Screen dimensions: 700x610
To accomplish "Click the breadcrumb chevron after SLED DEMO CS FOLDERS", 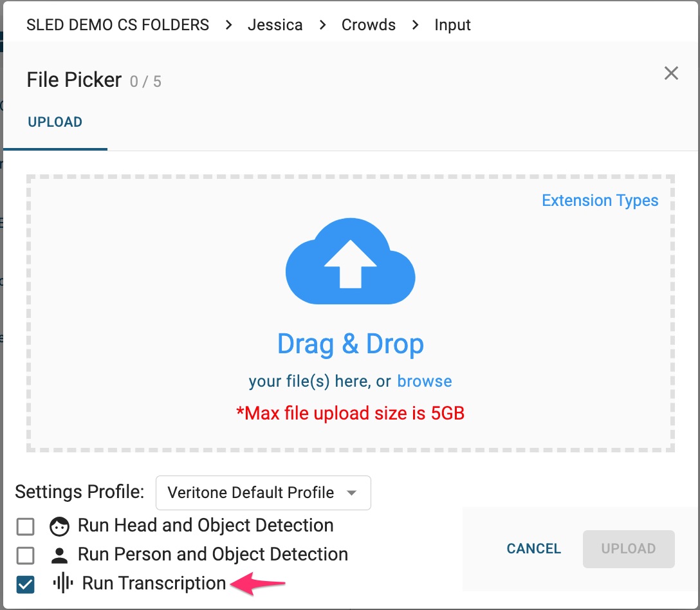I will (x=228, y=25).
